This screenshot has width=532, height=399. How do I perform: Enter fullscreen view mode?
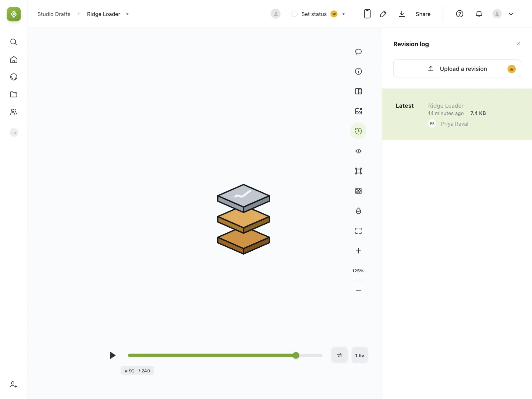click(358, 231)
